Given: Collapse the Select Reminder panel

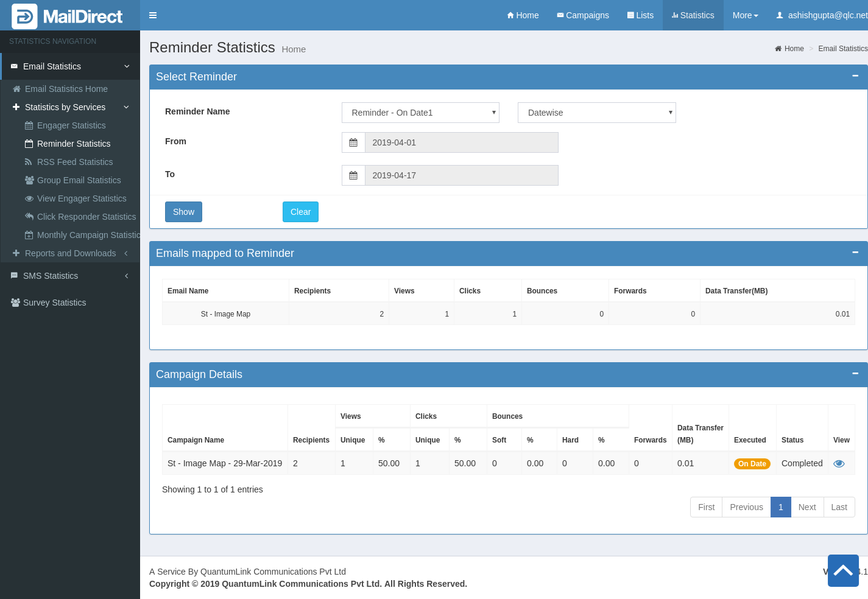Looking at the screenshot, I should tap(855, 76).
